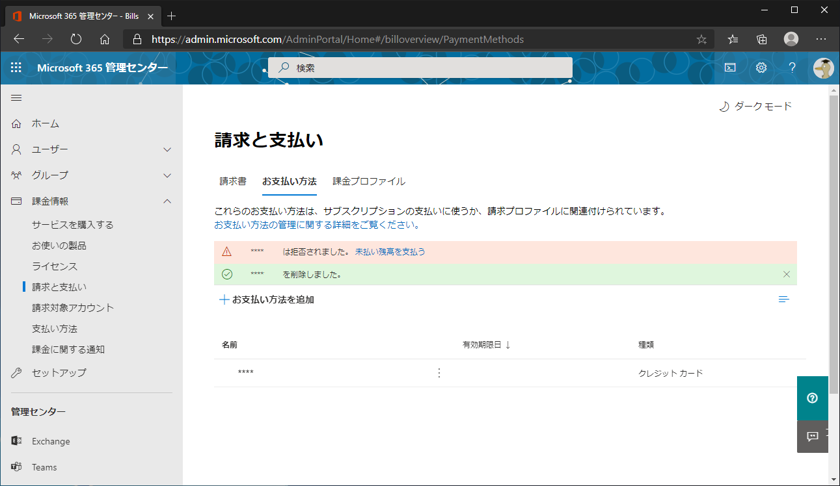
Task: Click the Exchange admin center icon
Action: (16, 440)
